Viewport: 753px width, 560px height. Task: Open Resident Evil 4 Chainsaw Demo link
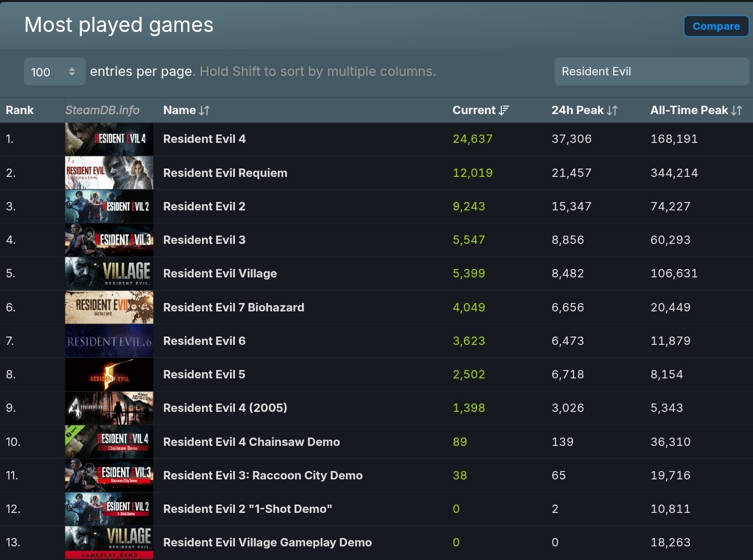tap(252, 442)
